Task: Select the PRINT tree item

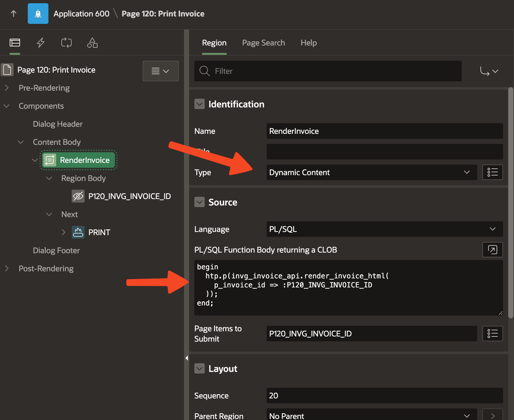Action: pyautogui.click(x=99, y=232)
